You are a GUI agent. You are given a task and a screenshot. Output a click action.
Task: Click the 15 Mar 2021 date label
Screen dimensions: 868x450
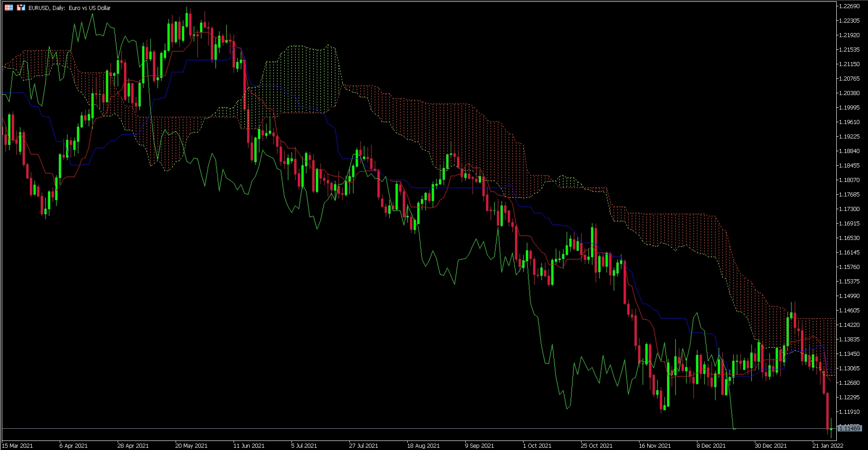(x=17, y=445)
